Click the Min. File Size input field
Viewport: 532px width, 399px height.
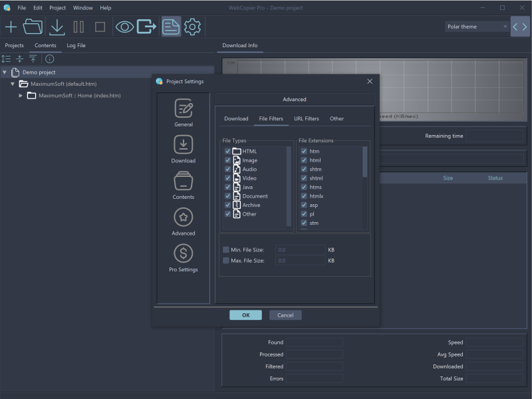coord(301,250)
